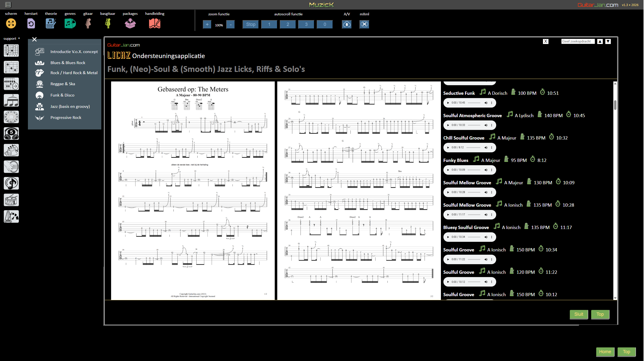Click the fullscreen scherm icon
The height and width of the screenshot is (361, 644).
pyautogui.click(x=11, y=24)
